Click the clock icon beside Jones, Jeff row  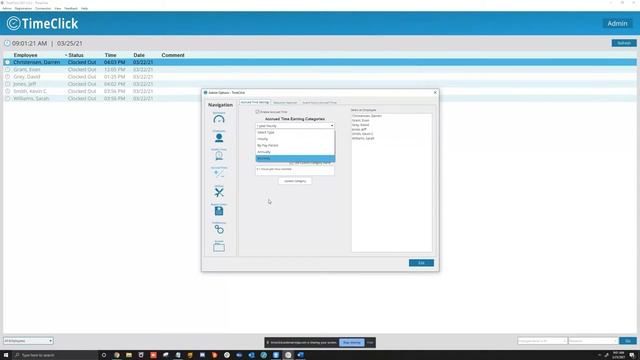coord(7,84)
